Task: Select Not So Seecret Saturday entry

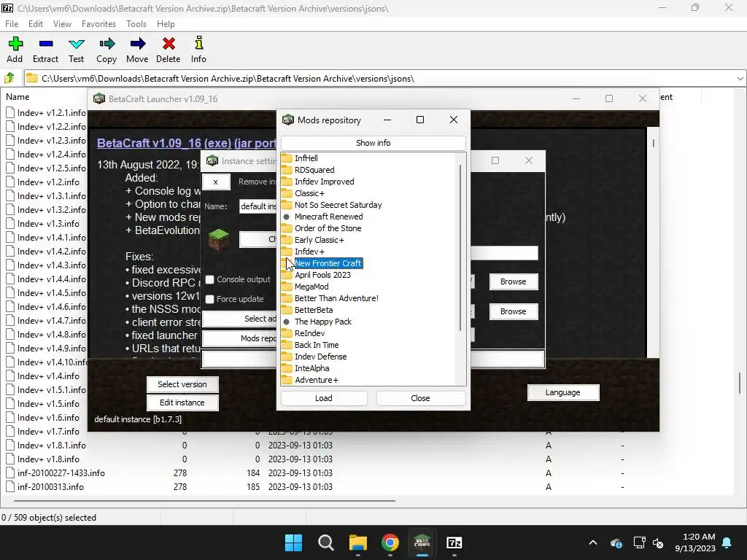Action: click(x=338, y=205)
